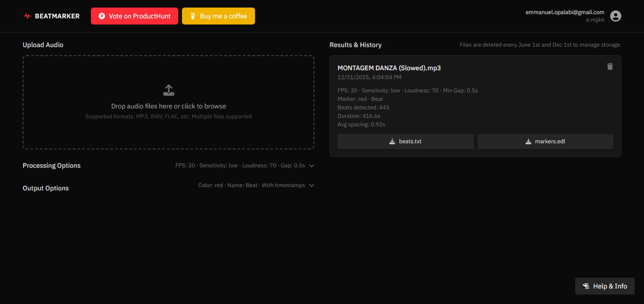Download the beats.txt file
Viewport: 644px width, 304px height.
point(405,141)
